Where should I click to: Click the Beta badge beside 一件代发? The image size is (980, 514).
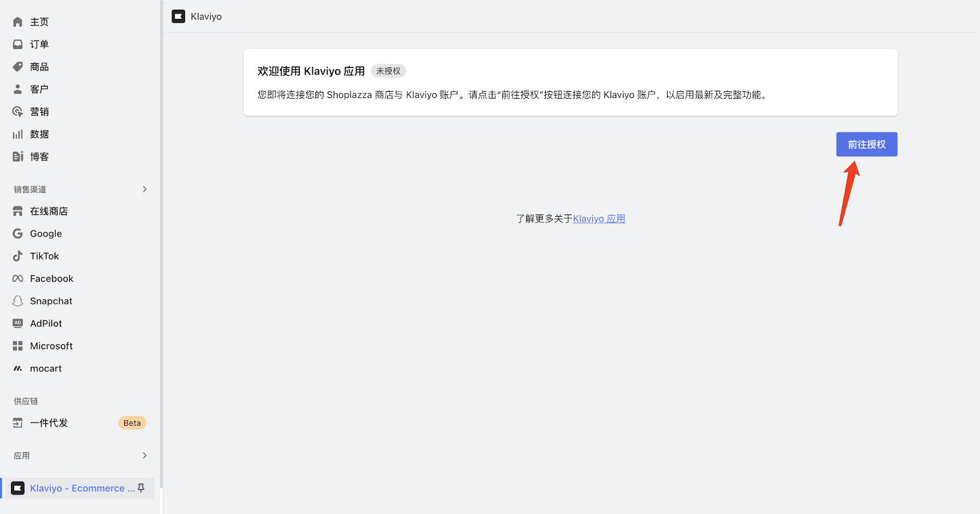(132, 423)
